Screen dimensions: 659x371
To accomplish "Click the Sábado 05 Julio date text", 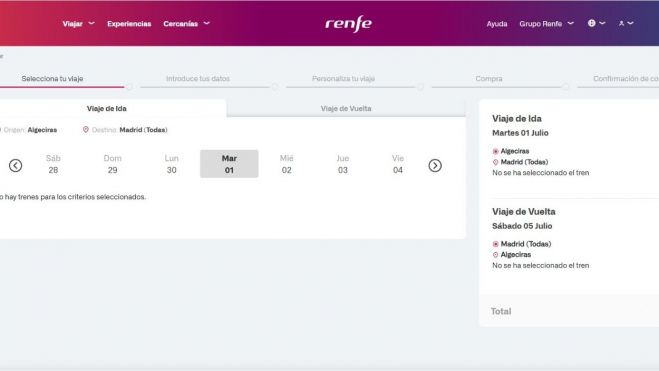I will click(522, 226).
